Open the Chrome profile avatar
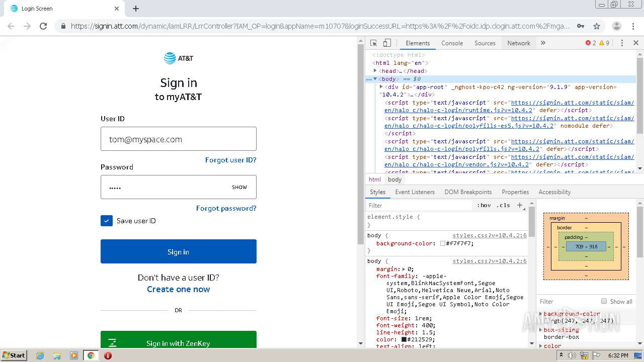Viewport: 644px width, 362px height. pos(616,26)
